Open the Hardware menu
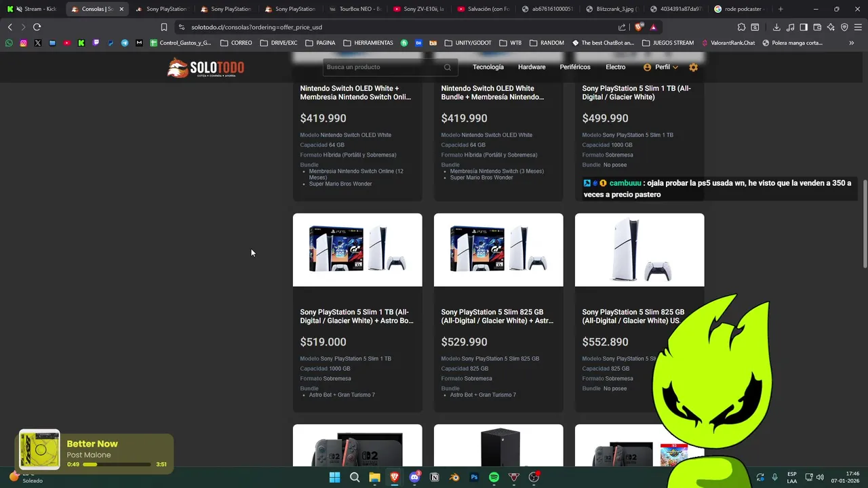Viewport: 868px width, 488px height. 532,67
